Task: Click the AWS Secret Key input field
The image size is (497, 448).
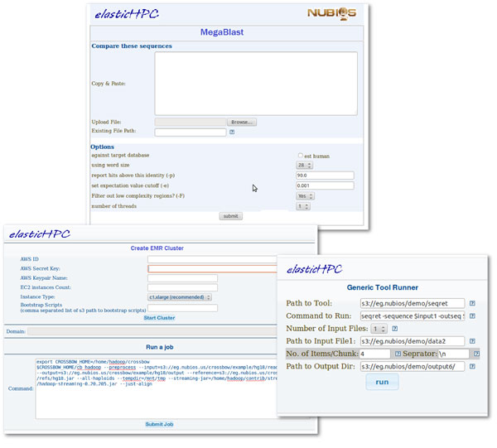Action: point(212,269)
